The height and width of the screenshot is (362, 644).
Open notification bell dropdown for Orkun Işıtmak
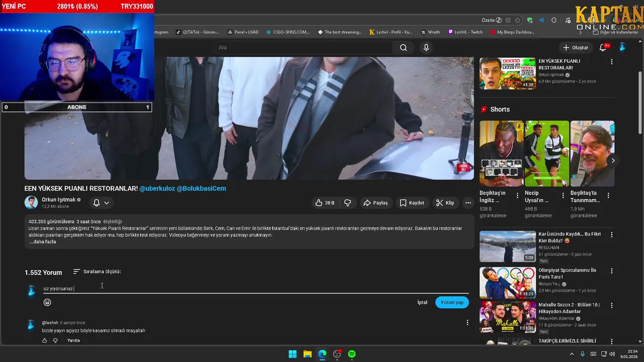click(101, 203)
